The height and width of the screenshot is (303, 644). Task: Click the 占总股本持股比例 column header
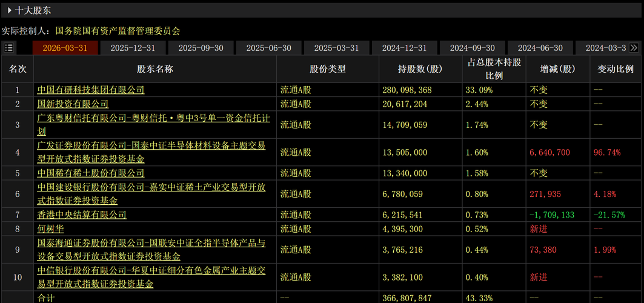[495, 69]
